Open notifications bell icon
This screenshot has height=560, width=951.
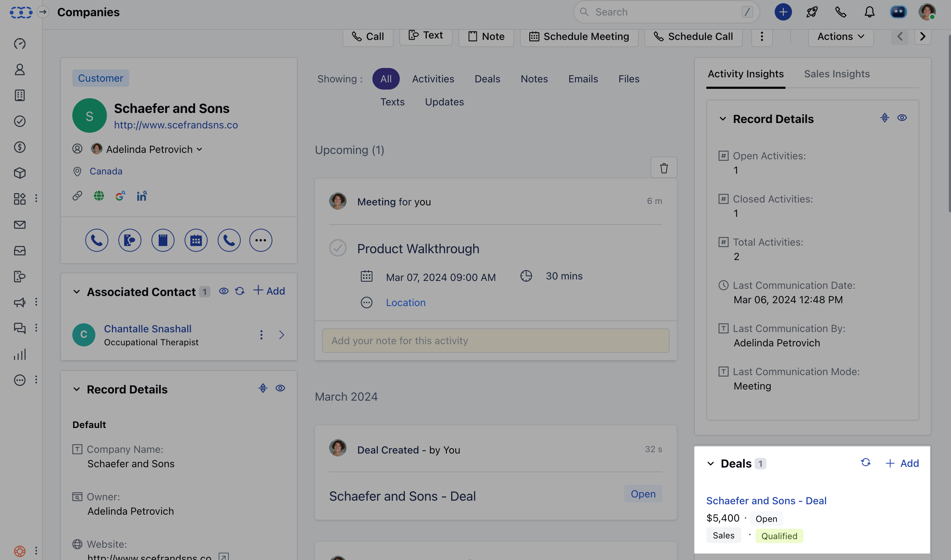pos(869,12)
